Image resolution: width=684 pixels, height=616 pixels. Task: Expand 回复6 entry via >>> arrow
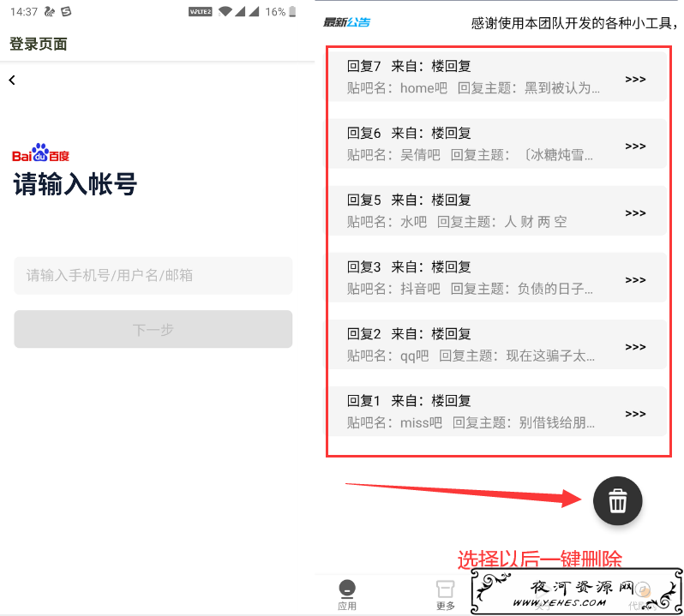tap(635, 146)
